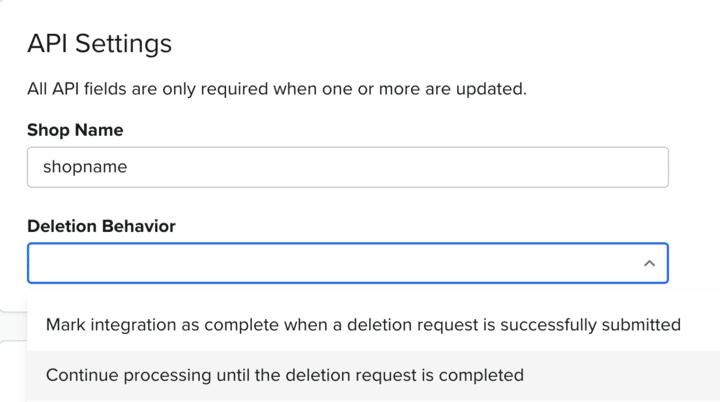Click the API fields requirement description text
This screenshot has height=402, width=720.
(x=276, y=89)
